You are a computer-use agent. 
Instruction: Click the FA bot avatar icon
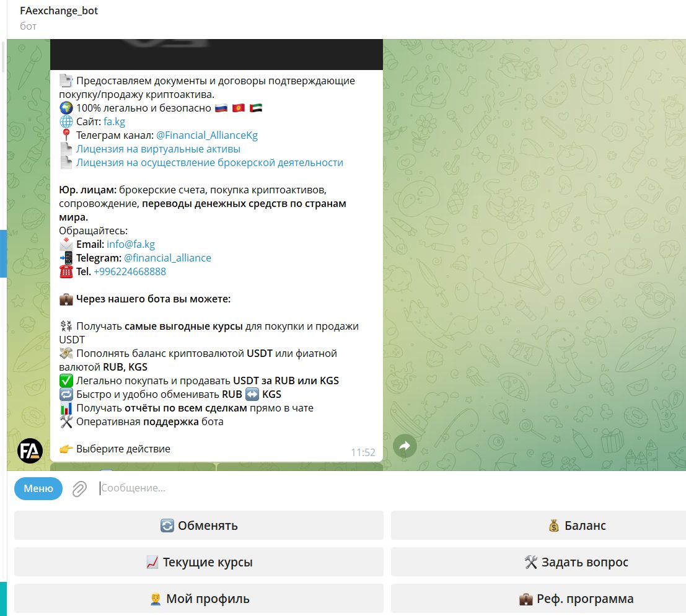(30, 451)
